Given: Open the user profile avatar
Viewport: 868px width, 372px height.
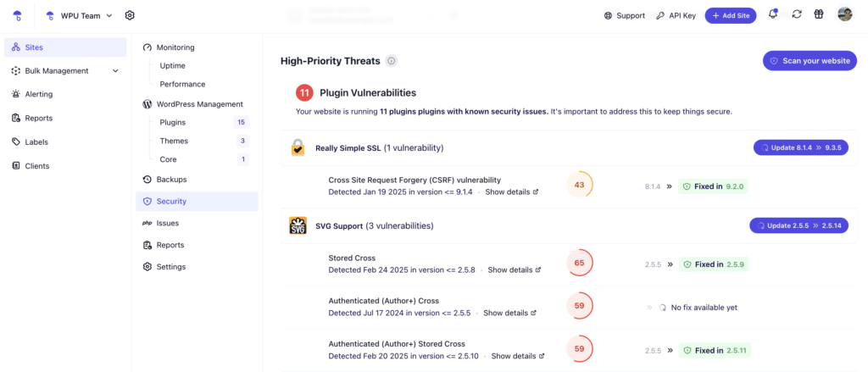Looking at the screenshot, I should (844, 15).
